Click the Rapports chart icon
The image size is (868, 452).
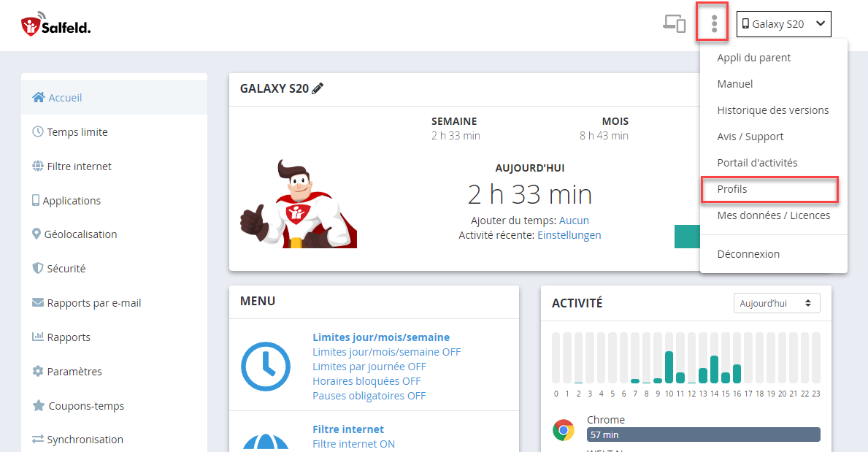coord(38,336)
